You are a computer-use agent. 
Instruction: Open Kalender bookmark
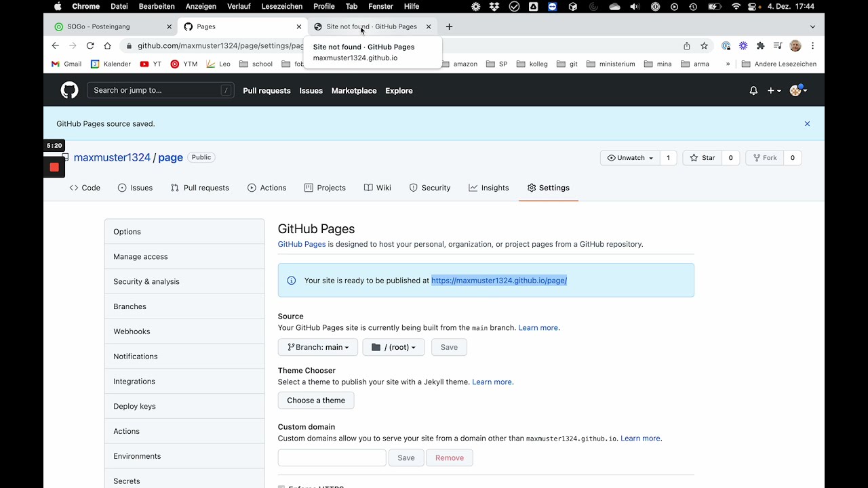click(111, 64)
